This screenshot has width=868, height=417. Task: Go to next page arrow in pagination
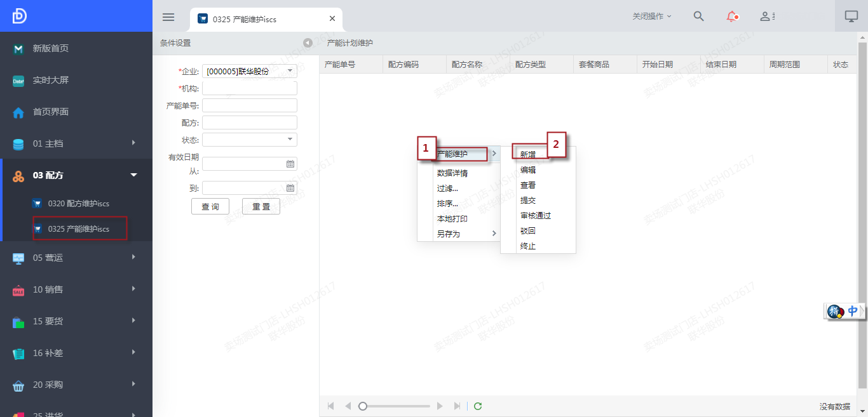(440, 406)
